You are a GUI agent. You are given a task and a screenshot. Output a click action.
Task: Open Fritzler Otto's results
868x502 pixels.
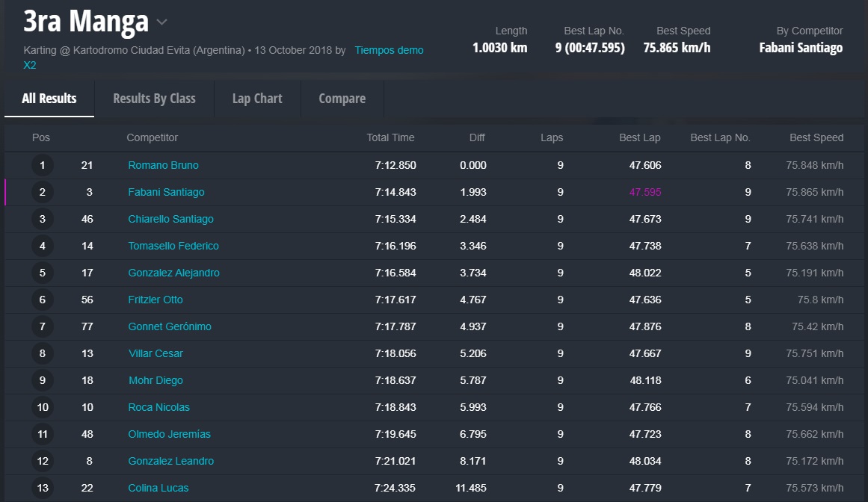tap(156, 300)
